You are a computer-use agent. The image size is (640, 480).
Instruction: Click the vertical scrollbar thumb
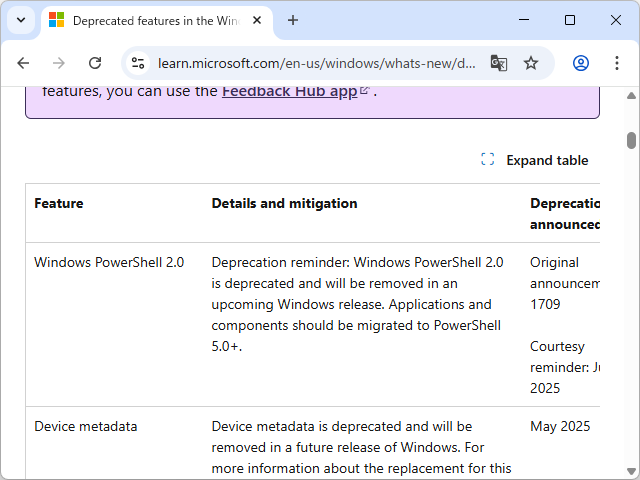coord(631,140)
